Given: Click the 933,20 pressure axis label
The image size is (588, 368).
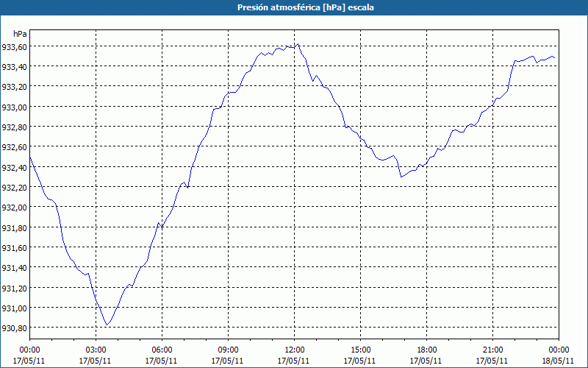Looking at the screenshot, I should [x=14, y=87].
